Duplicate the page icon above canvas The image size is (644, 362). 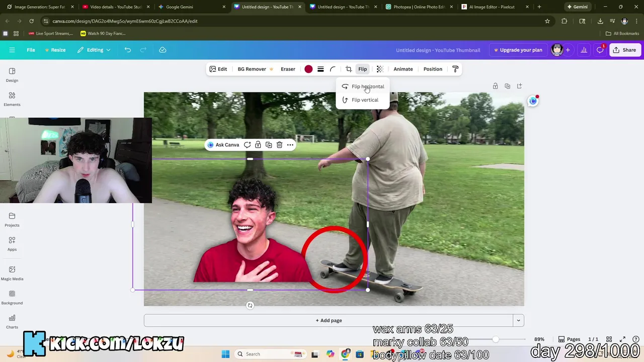pyautogui.click(x=507, y=86)
